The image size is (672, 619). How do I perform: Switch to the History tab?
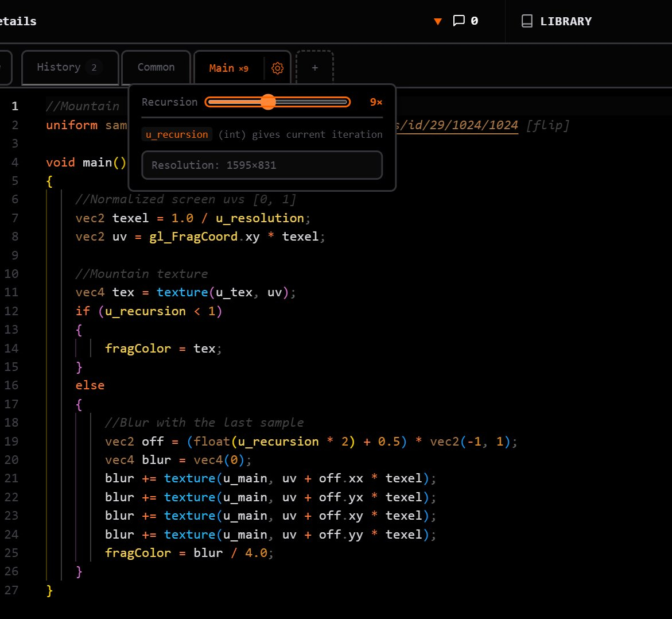59,68
